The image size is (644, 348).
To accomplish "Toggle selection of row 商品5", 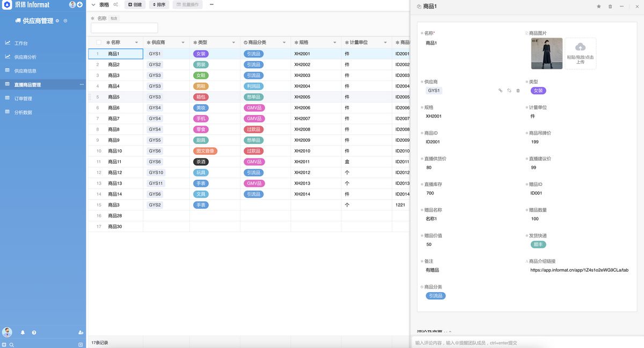I will coord(98,96).
